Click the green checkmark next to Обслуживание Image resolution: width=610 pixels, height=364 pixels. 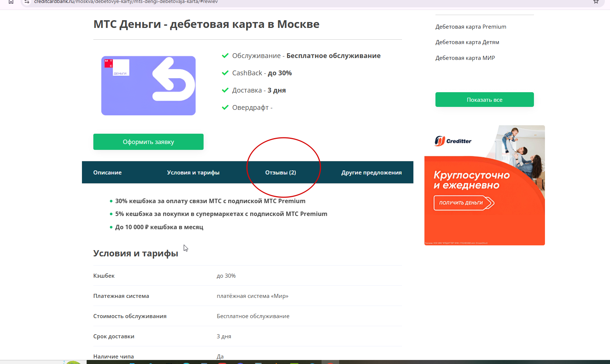[x=225, y=56]
